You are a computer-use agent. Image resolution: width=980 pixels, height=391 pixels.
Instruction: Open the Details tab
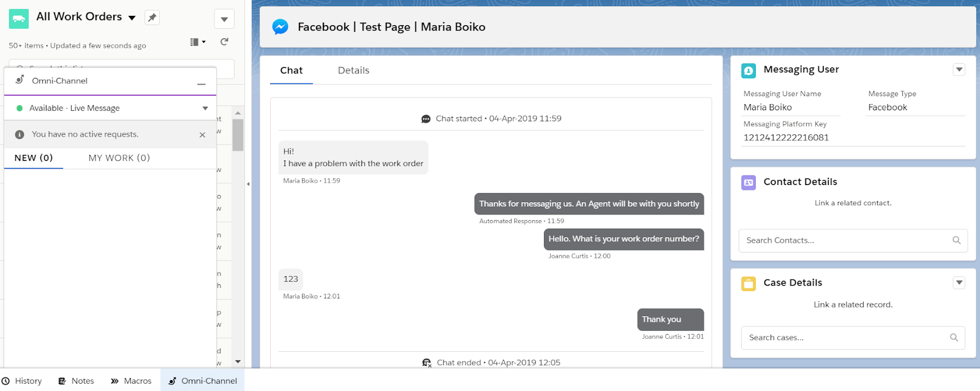[353, 70]
